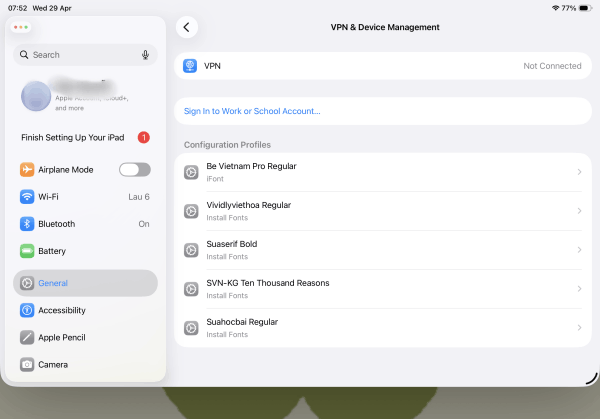Open Finish Setting Up Your iPad
Image resolution: width=600 pixels, height=419 pixels.
tap(85, 137)
